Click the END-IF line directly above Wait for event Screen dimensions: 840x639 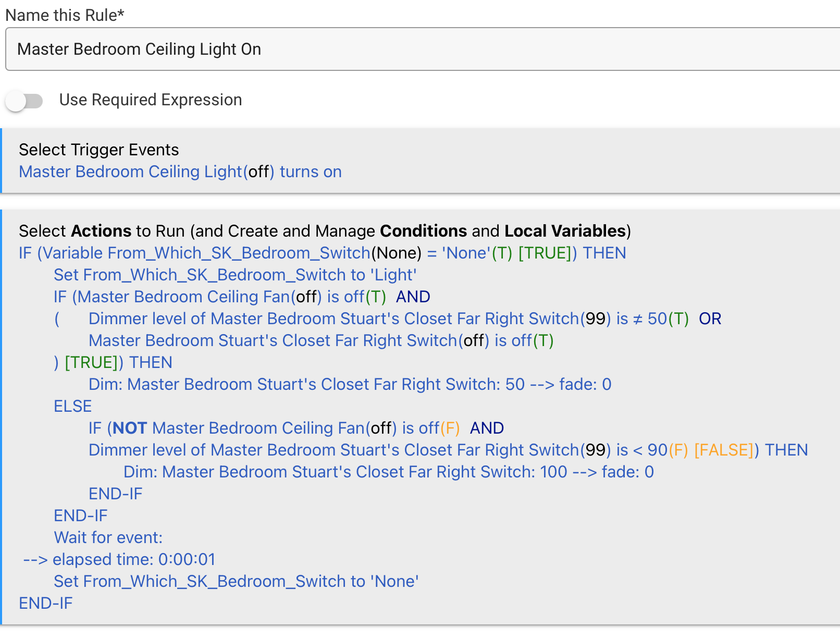click(81, 515)
